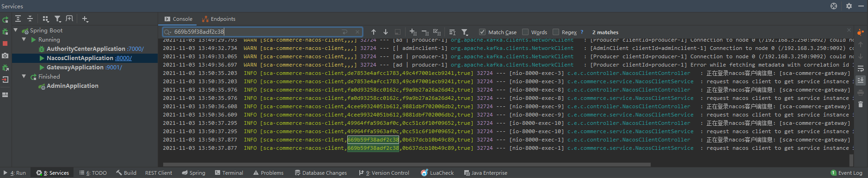The width and height of the screenshot is (868, 178).
Task: Open search history via magnifier dropdown
Action: click(167, 32)
